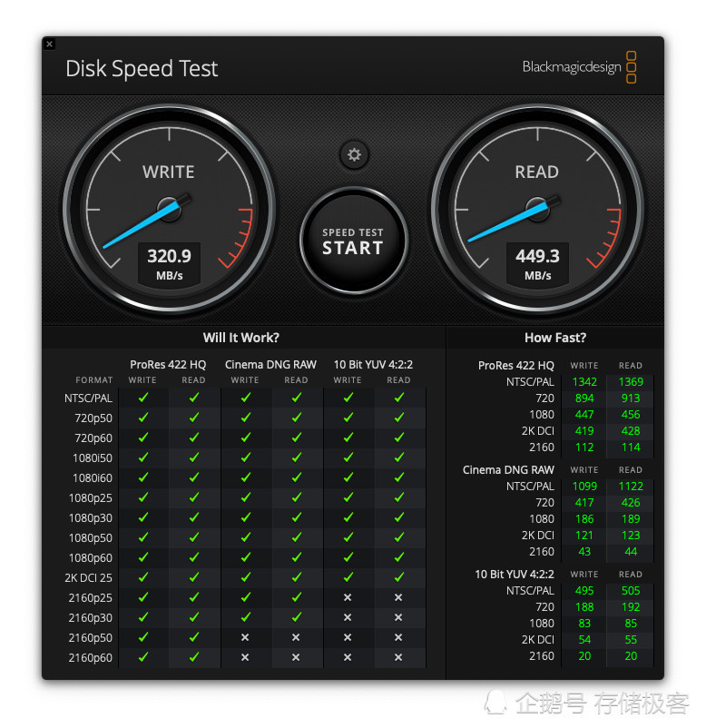This screenshot has height=728, width=706.
Task: Click the Speed Test Start button
Action: tap(353, 241)
